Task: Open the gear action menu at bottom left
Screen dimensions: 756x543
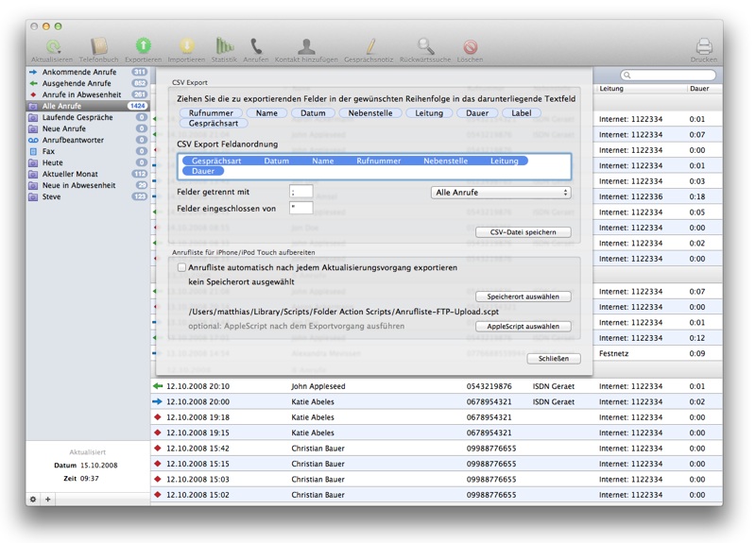Action: (33, 499)
